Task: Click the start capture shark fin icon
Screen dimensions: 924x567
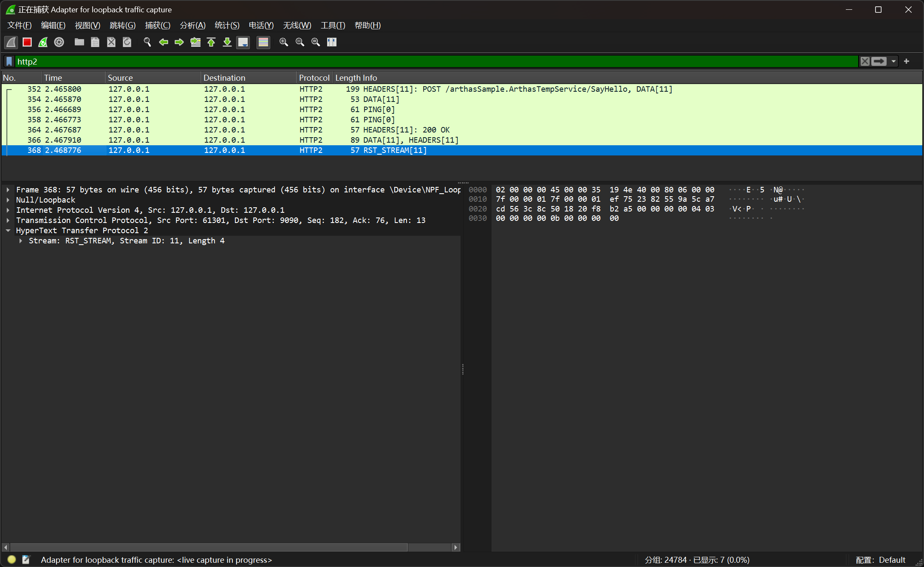Action: (11, 42)
